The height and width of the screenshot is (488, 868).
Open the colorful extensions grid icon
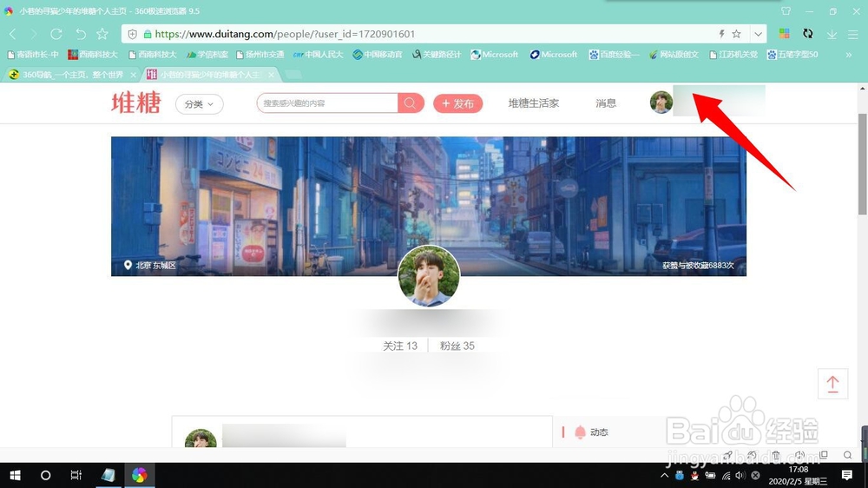pyautogui.click(x=785, y=34)
